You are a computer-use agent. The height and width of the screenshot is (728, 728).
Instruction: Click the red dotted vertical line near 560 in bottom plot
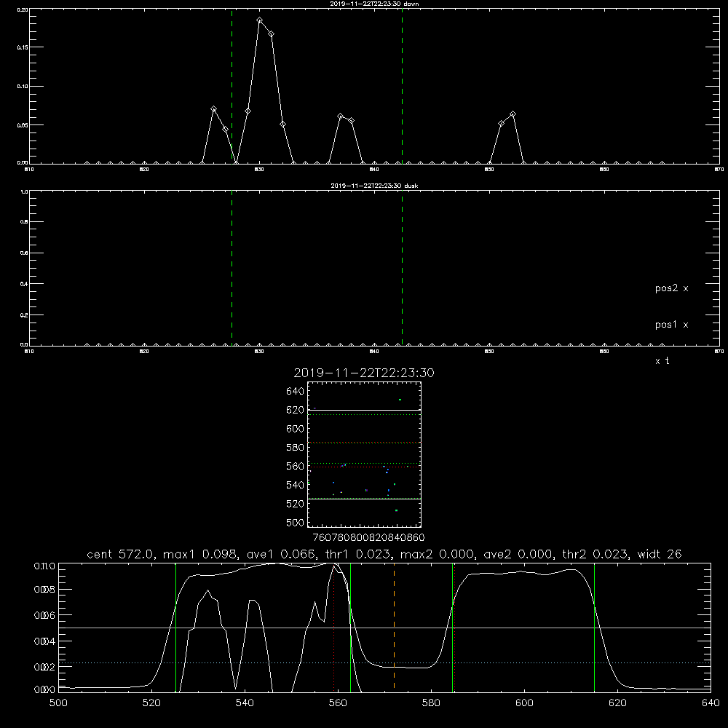tap(334, 628)
